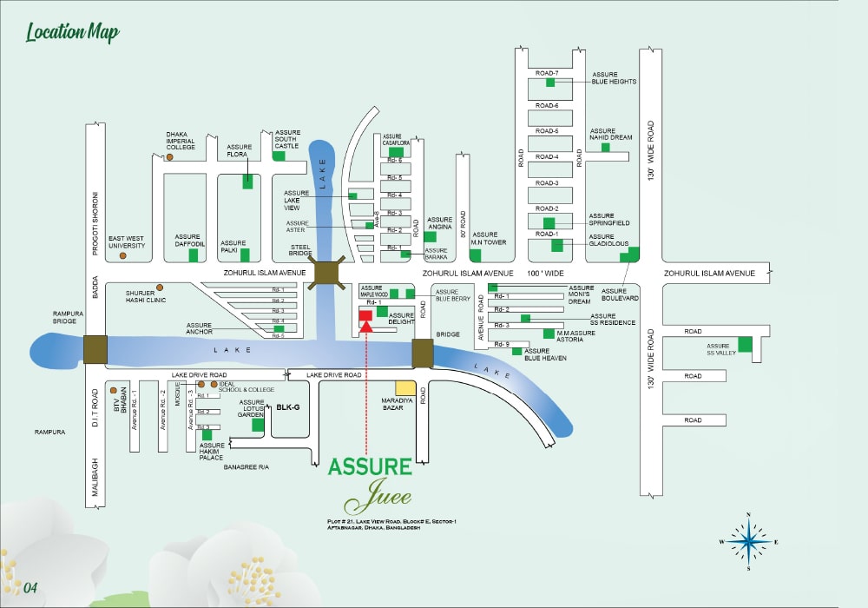Select the BTV Bhaban brown dot

(x=114, y=390)
